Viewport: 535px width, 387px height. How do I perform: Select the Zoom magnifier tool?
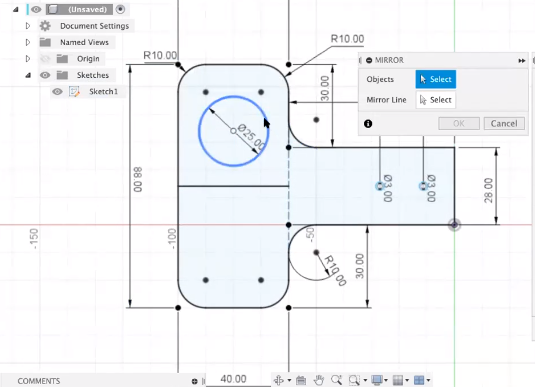336,380
